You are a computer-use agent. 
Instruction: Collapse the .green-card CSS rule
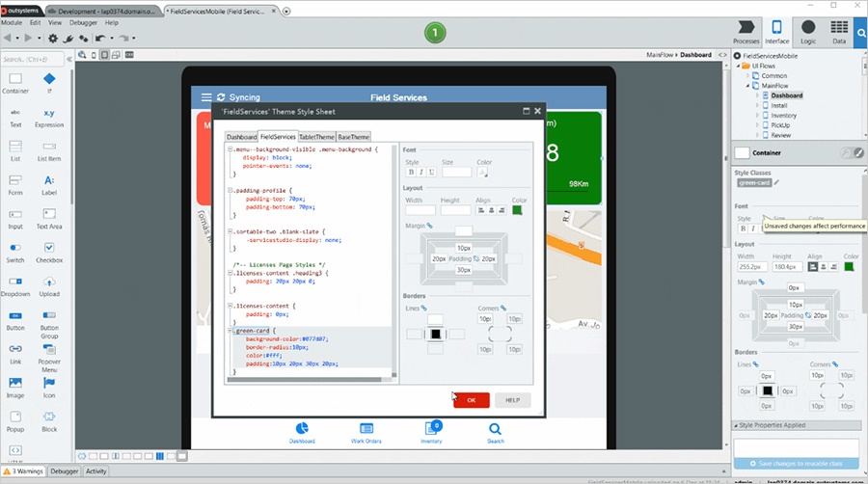231,331
